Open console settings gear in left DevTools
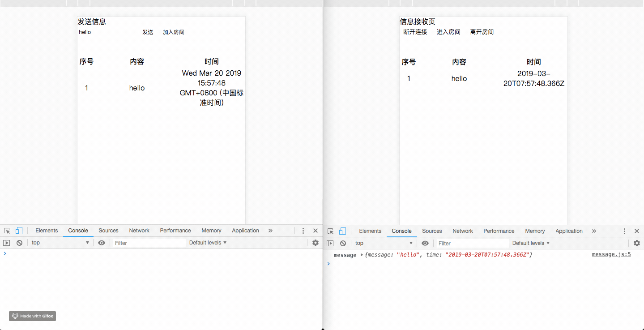The width and height of the screenshot is (644, 330). [316, 243]
